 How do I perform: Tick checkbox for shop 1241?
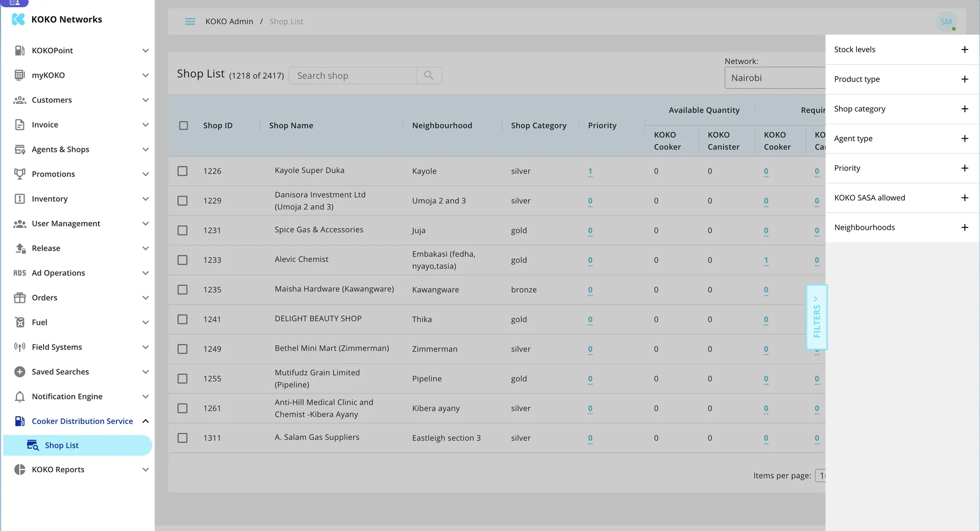click(182, 319)
